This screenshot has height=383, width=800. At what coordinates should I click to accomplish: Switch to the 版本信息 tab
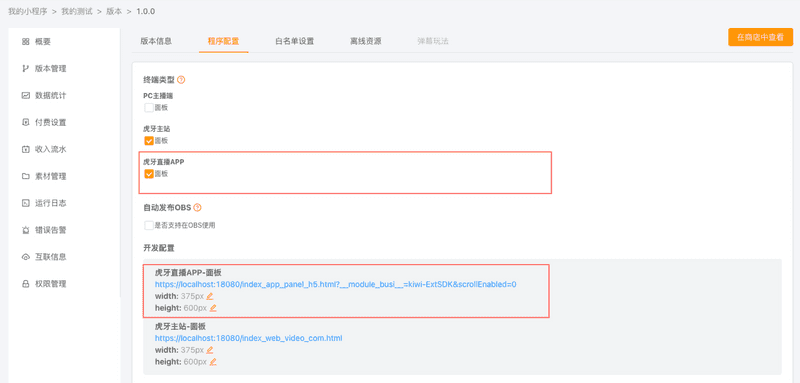156,41
